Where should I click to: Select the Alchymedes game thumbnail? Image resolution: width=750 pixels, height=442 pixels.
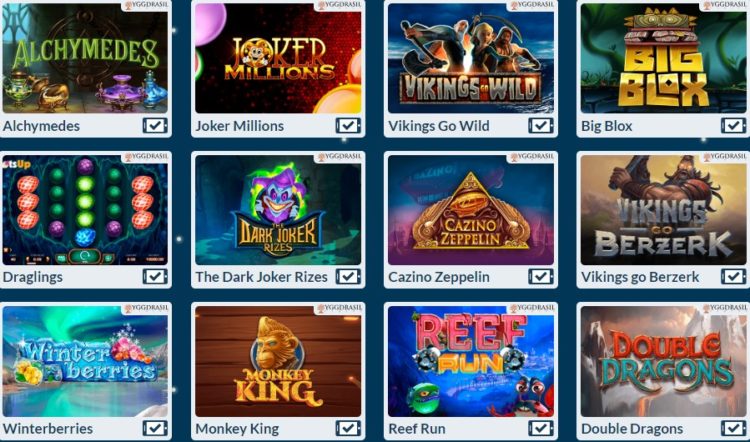(85, 58)
